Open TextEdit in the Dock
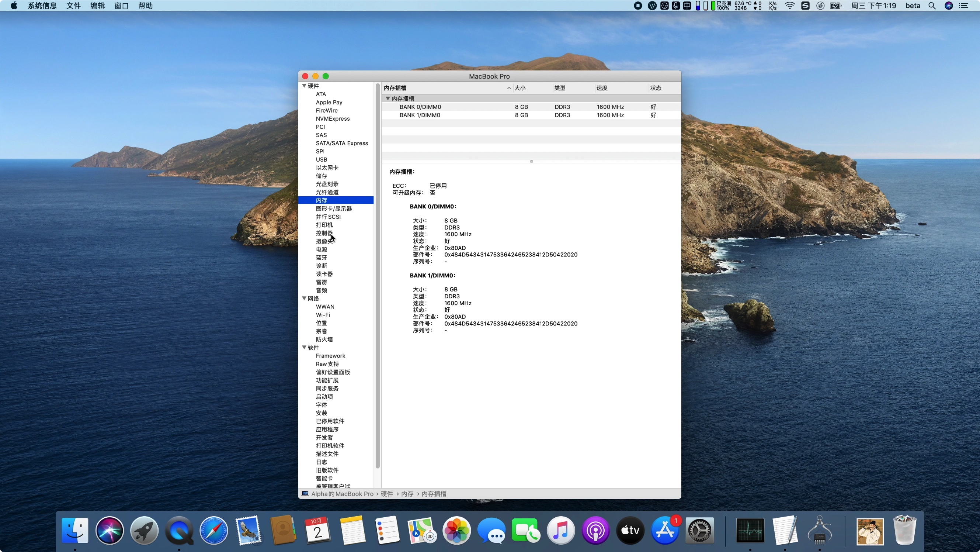The height and width of the screenshot is (552, 980). coord(785,530)
